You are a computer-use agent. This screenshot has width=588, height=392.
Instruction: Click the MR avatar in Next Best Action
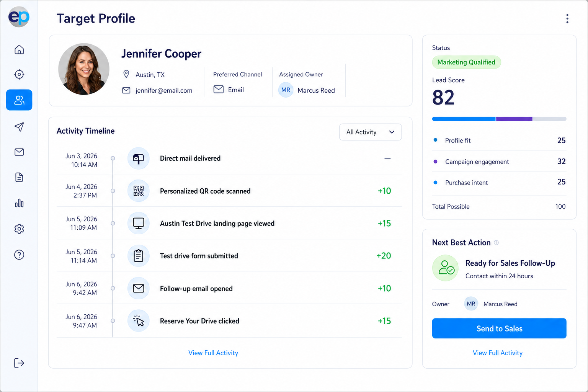coord(471,304)
